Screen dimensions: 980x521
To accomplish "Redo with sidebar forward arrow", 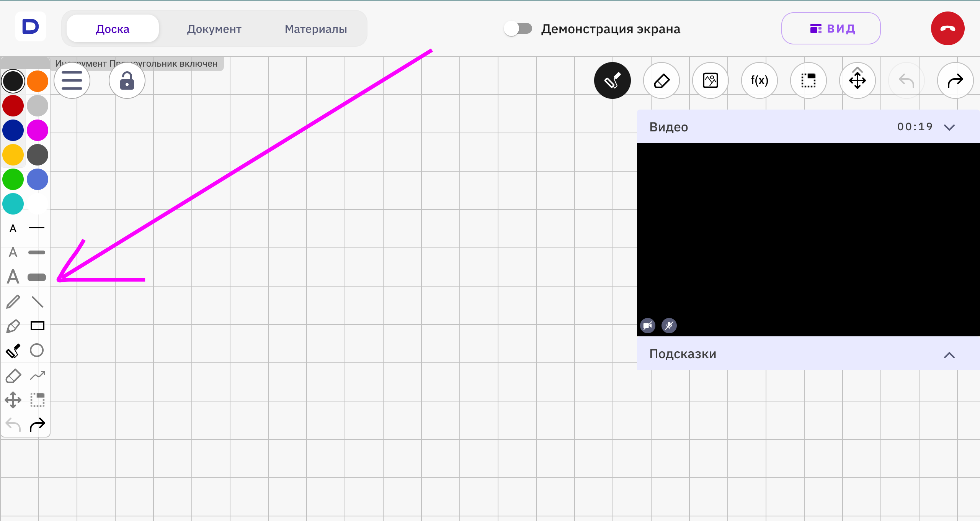I will coord(38,424).
